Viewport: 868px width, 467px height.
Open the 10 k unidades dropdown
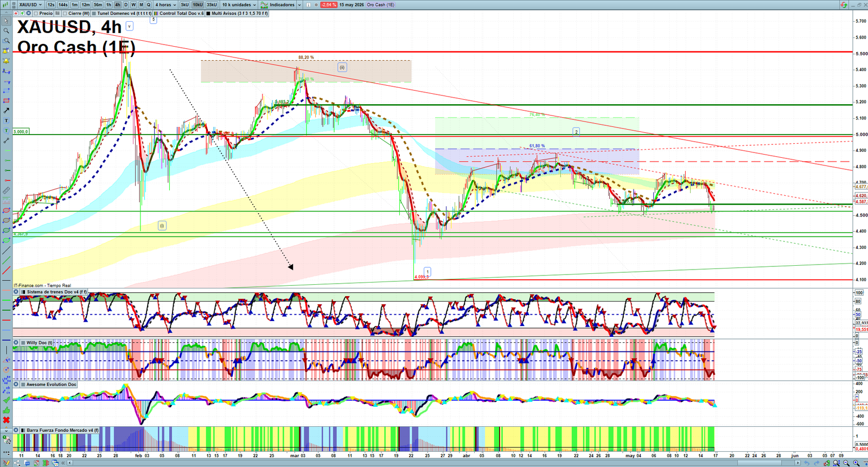tap(239, 4)
